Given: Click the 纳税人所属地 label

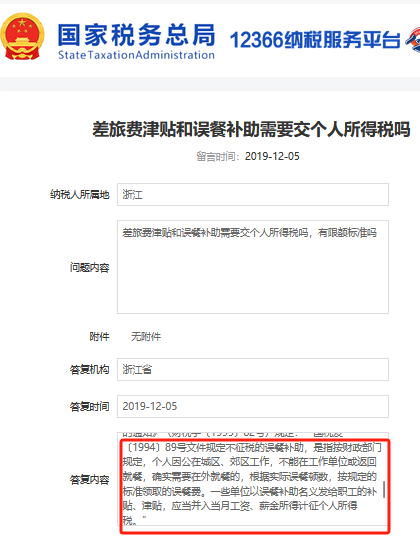Looking at the screenshot, I should 80,194.
